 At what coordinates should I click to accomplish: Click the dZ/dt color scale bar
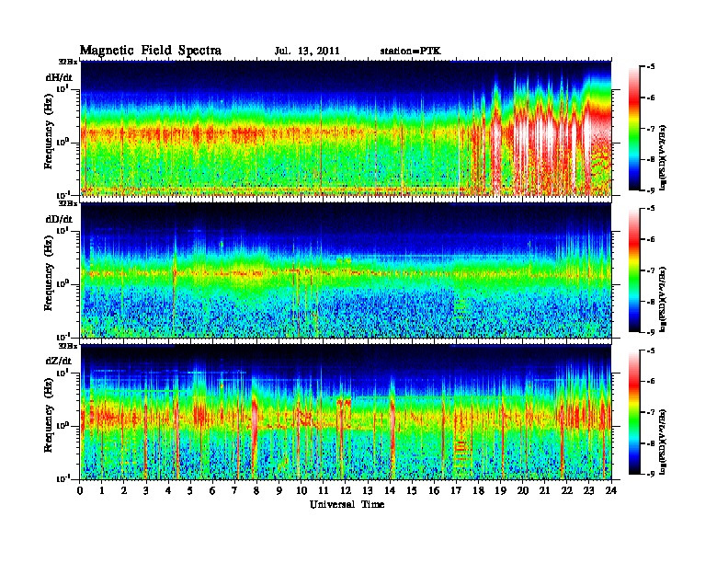pyautogui.click(x=634, y=412)
